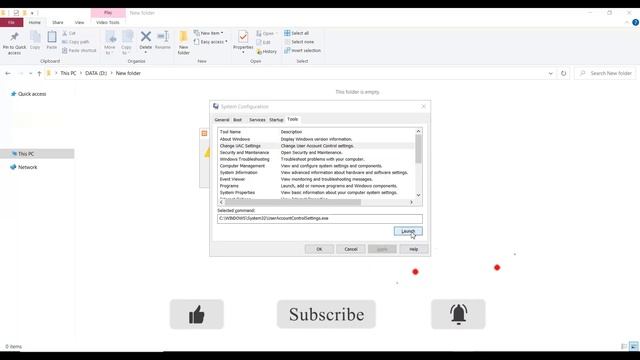Open the Properties icon in ribbon

click(243, 37)
